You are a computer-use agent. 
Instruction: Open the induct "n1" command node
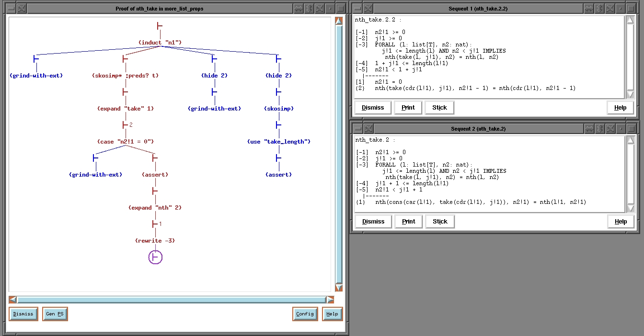tap(160, 43)
